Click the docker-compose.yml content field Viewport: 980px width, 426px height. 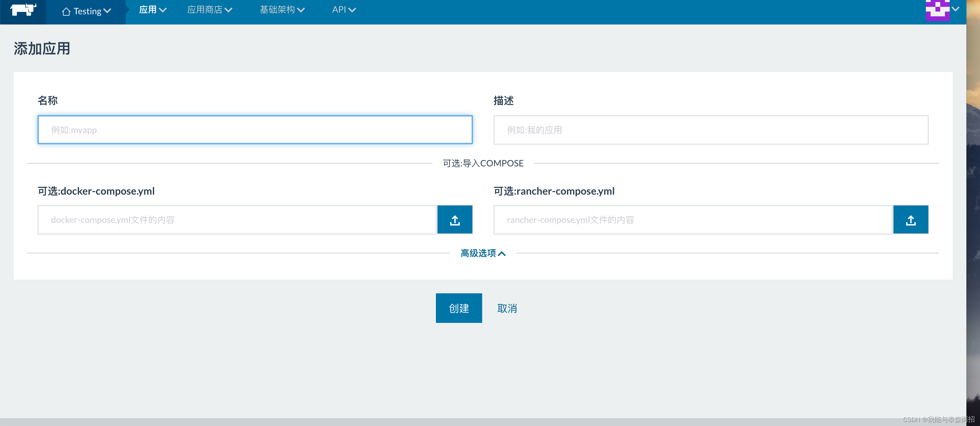click(237, 220)
